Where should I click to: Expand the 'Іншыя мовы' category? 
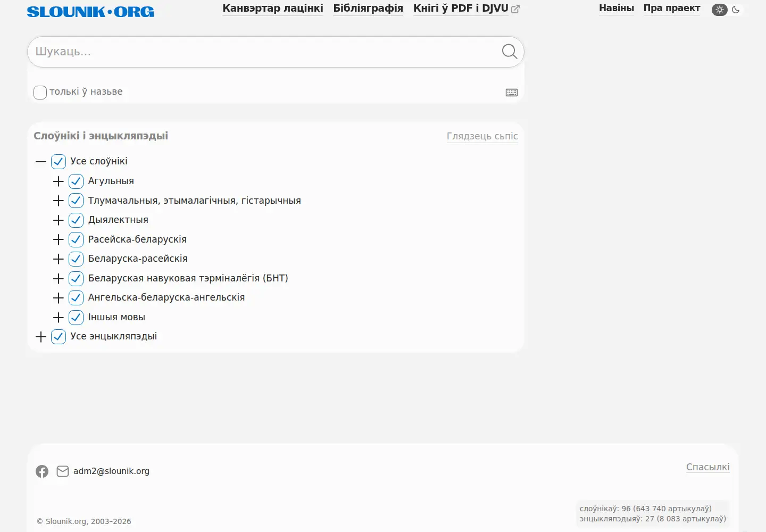pos(59,318)
